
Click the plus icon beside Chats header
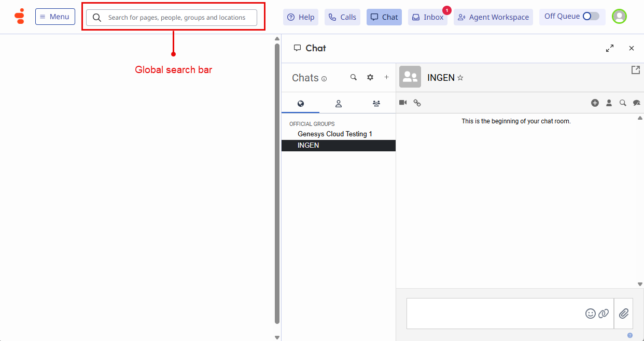point(386,77)
